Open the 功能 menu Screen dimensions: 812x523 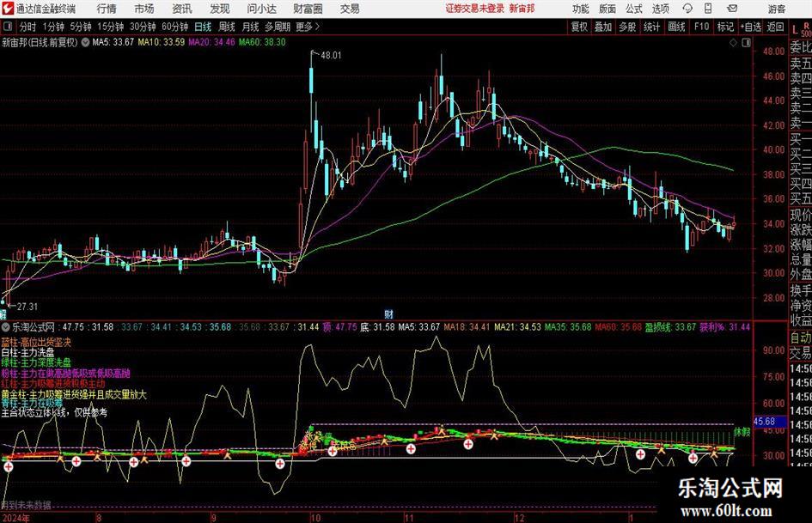[x=581, y=9]
